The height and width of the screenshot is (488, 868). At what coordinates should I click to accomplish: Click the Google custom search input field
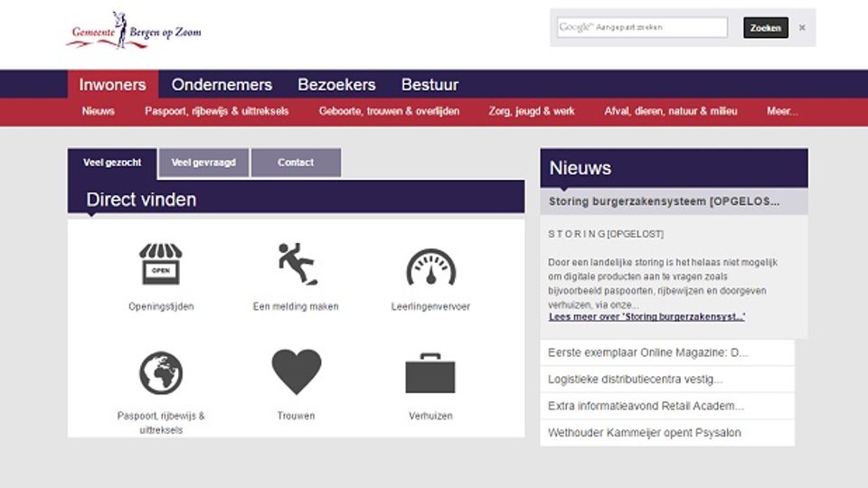tap(642, 28)
